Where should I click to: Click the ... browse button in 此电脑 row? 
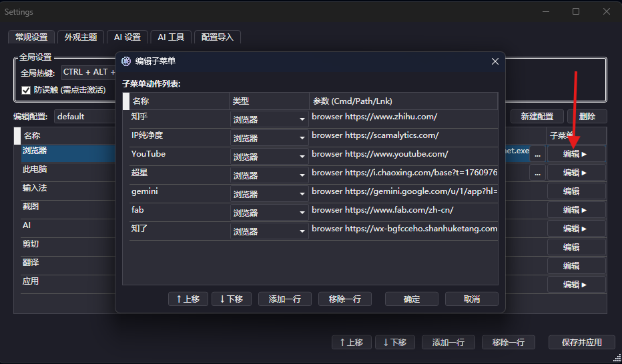click(x=537, y=173)
